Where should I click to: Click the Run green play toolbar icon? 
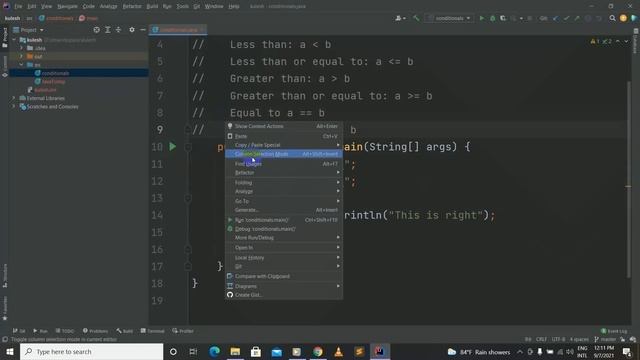click(x=482, y=18)
